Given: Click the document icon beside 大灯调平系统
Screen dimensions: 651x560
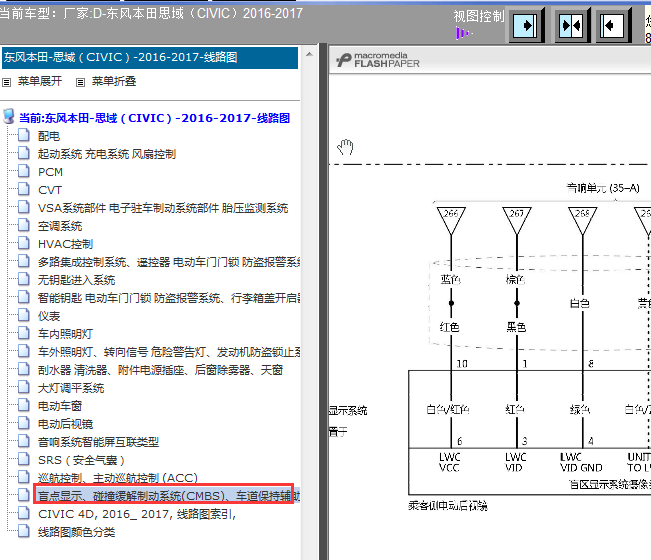Looking at the screenshot, I should coord(24,387).
